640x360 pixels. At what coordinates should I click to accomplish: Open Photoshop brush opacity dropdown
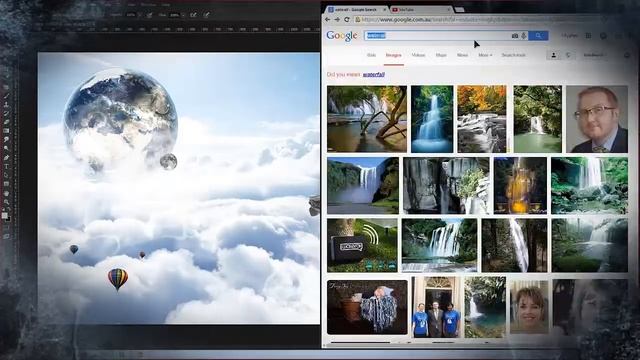point(140,15)
